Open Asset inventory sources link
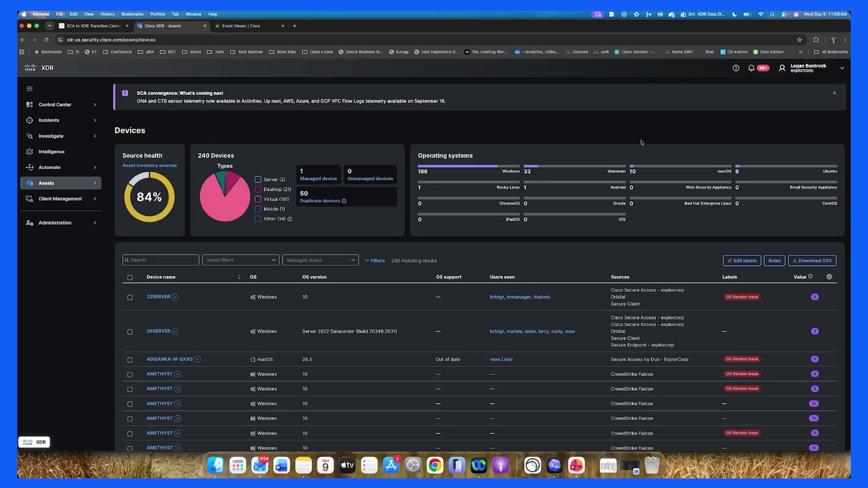 point(150,165)
